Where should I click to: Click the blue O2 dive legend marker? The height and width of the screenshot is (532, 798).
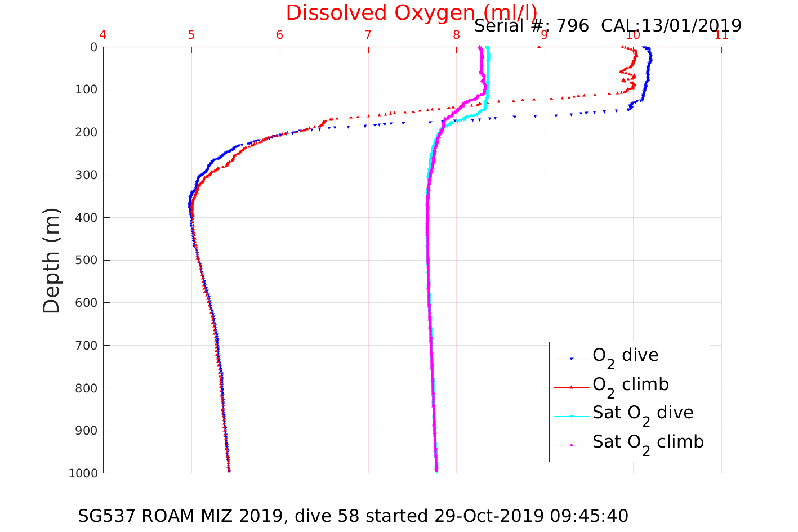pos(571,359)
